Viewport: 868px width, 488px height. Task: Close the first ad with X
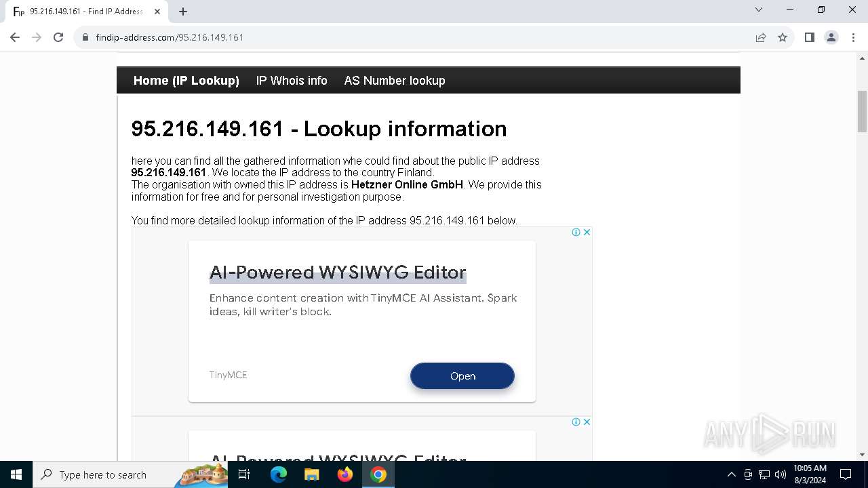587,232
